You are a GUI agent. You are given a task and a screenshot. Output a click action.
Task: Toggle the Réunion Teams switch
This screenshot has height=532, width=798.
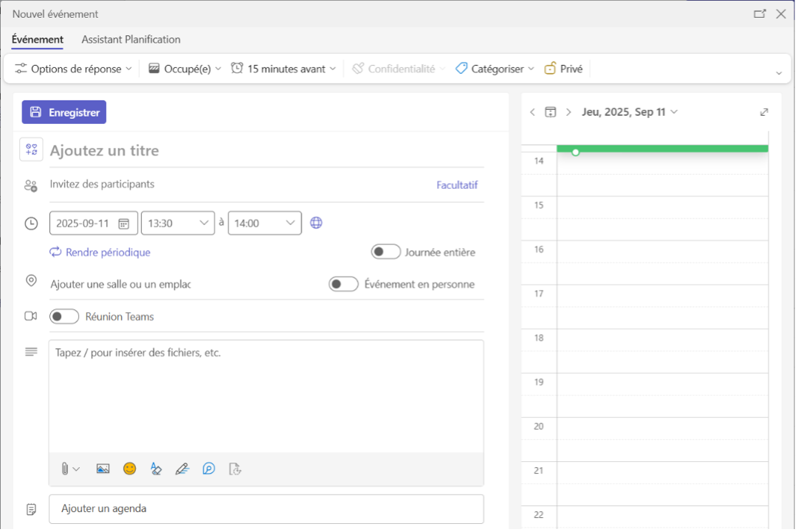coord(64,317)
